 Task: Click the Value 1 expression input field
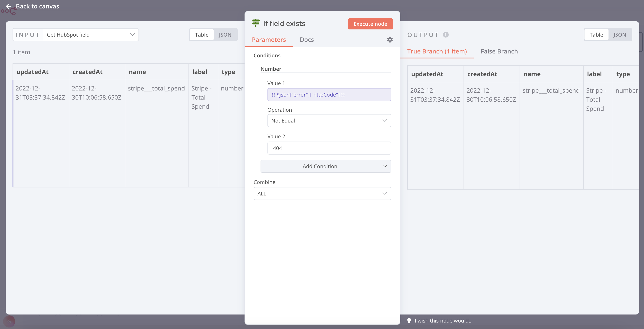(x=329, y=94)
